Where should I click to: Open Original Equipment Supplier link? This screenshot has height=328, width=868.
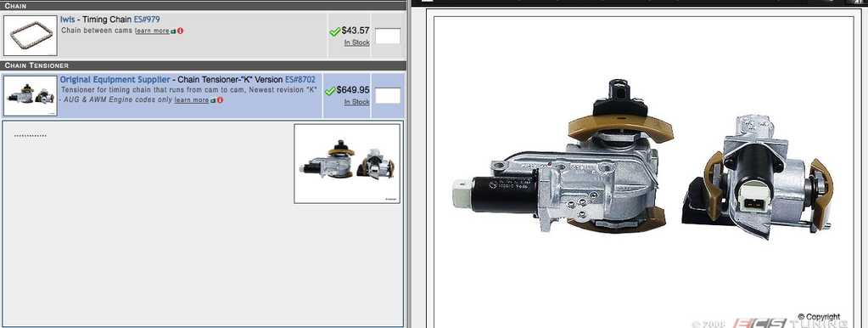(x=115, y=80)
